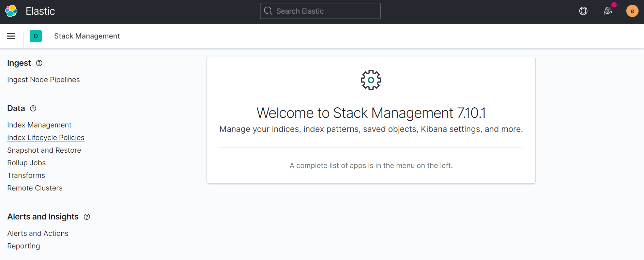Show help tooltip for Data section
This screenshot has height=260, width=644.
33,108
